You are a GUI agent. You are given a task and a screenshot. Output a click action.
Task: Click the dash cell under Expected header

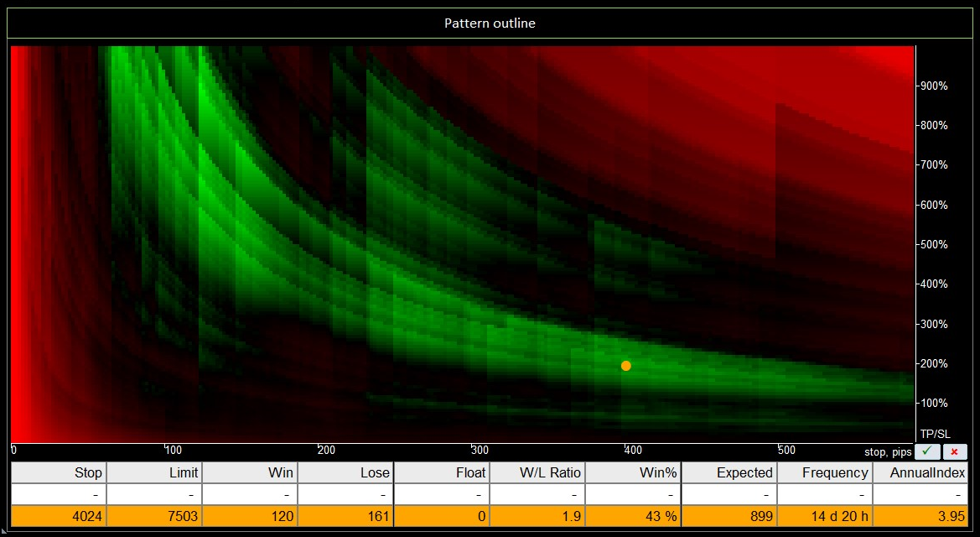coord(729,494)
